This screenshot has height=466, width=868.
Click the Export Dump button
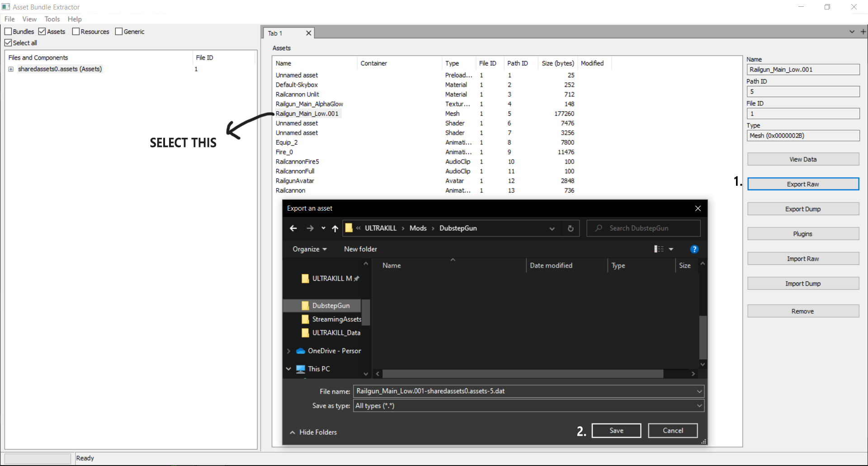803,209
